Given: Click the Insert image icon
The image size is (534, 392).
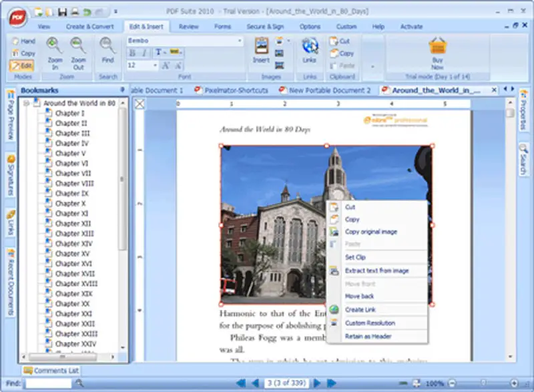Looking at the screenshot, I should point(261,47).
